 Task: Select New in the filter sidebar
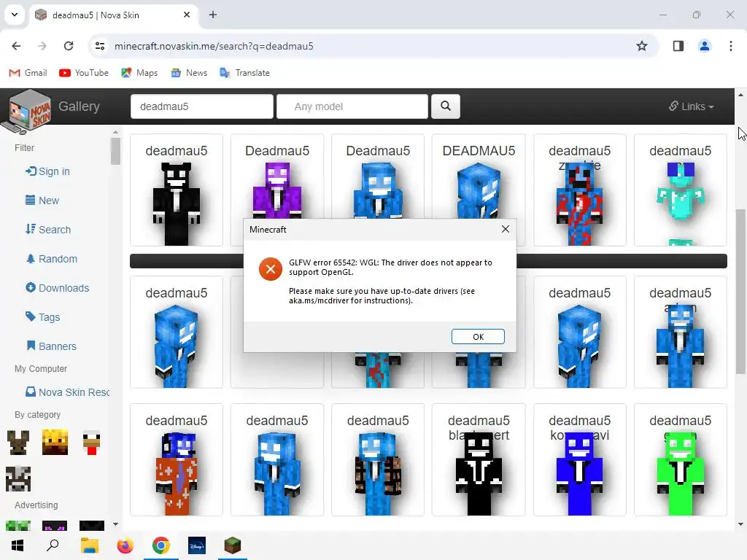pyautogui.click(x=42, y=201)
